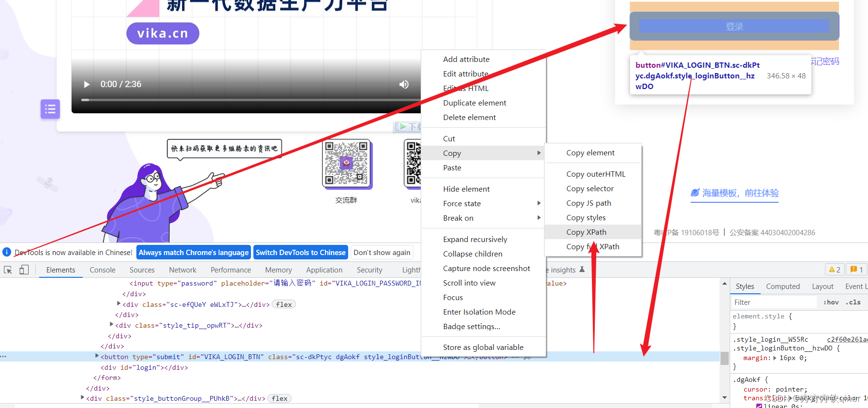Screen dimensions: 868x408
Task: Choose Hide element
Action: [484, 189]
